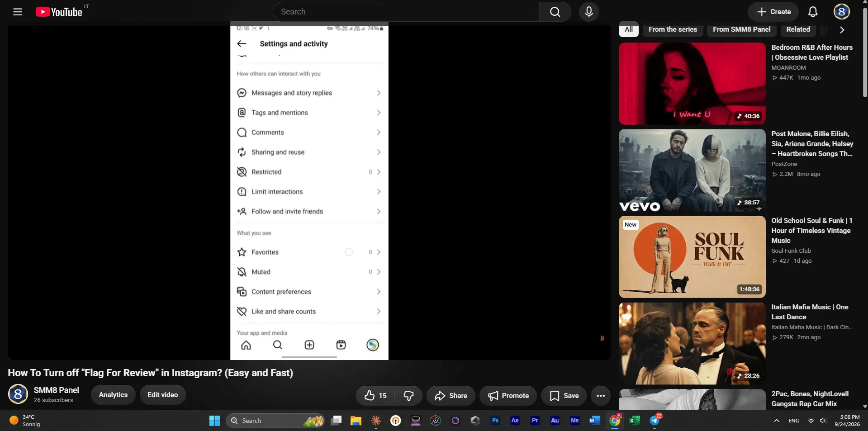Click the Create button
The width and height of the screenshot is (868, 431).
click(773, 12)
